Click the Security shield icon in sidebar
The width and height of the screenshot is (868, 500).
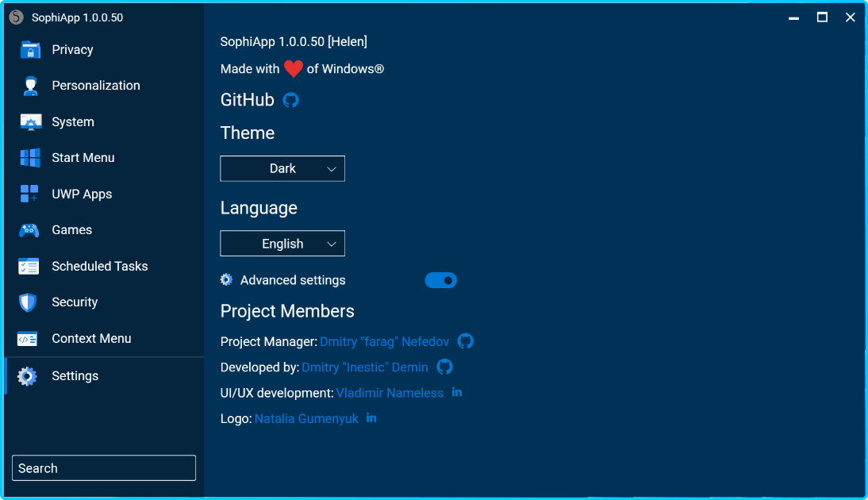coord(29,302)
